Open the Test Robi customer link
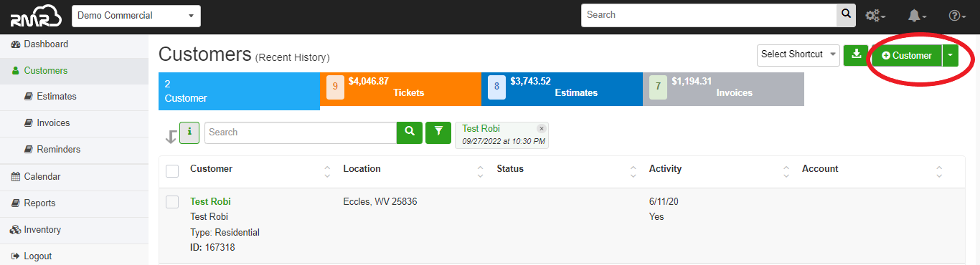 point(210,202)
